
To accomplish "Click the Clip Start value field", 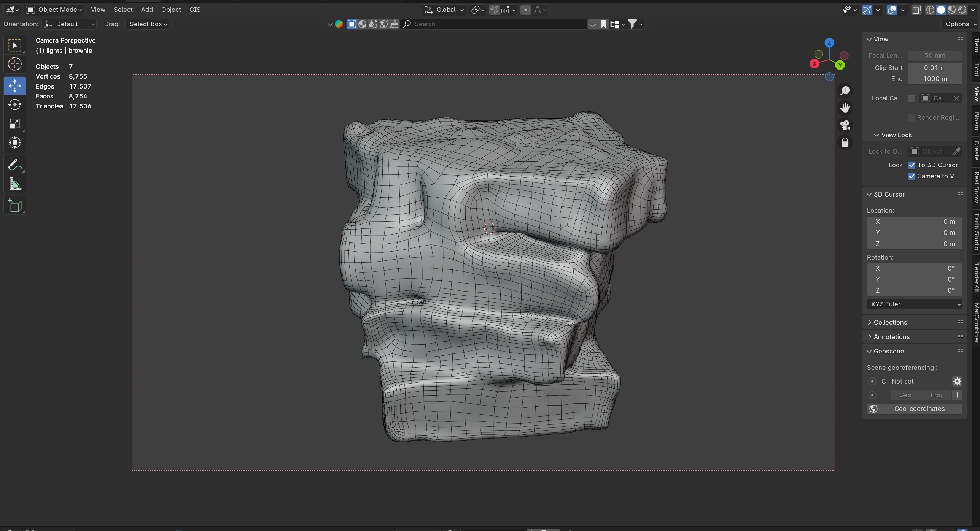I will coord(935,68).
